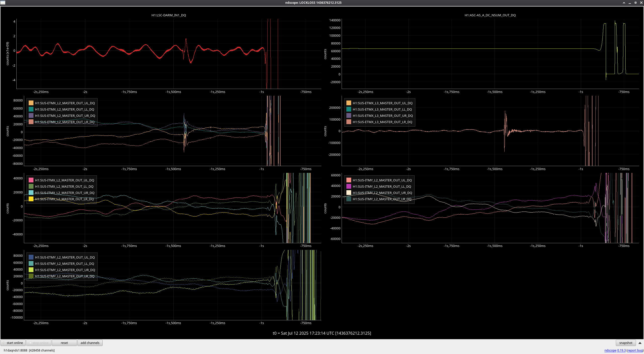Image resolution: width=644 pixels, height=354 pixels.
Task: Click ETMY_L2_MASTER_OUT_LR_DQ olive legend swatch
Action: click(x=31, y=276)
